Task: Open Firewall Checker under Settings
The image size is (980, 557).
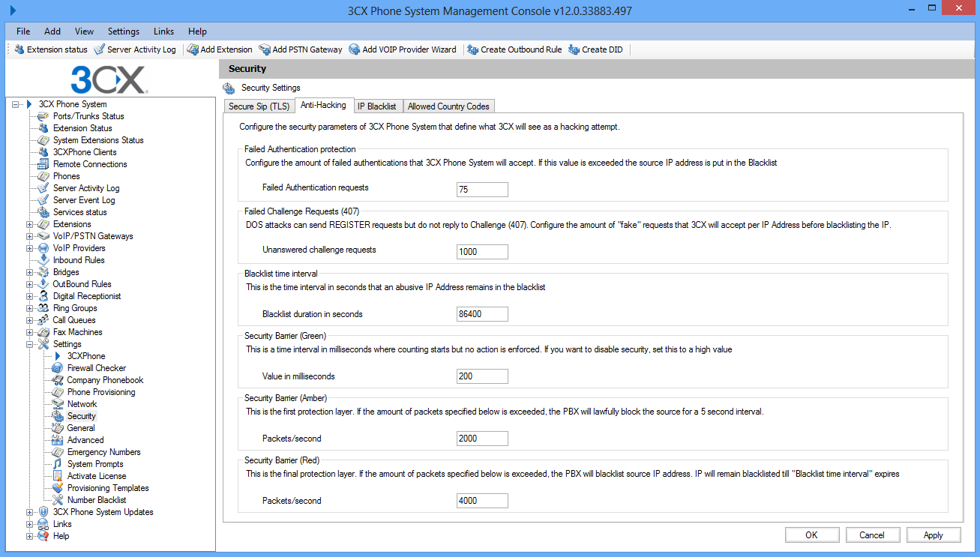Action: click(x=97, y=368)
